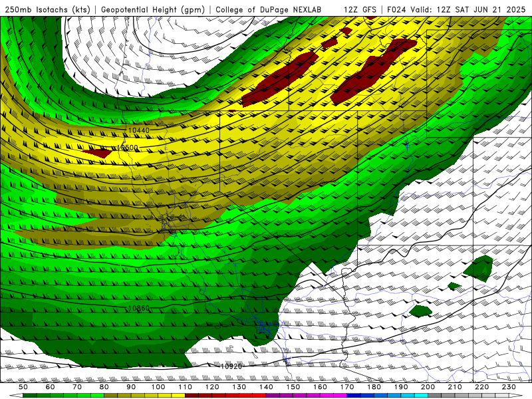
Task: Click the 10440 height contour label
Action: [x=139, y=130]
